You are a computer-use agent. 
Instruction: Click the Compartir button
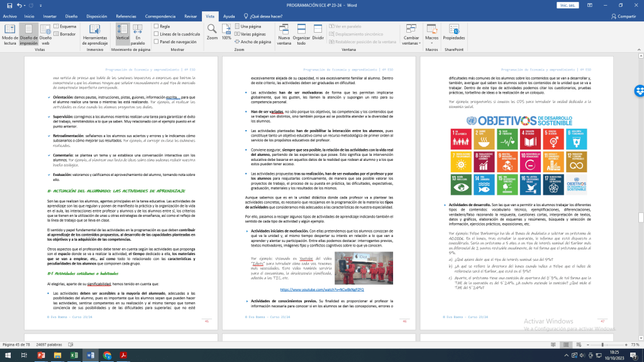(623, 16)
